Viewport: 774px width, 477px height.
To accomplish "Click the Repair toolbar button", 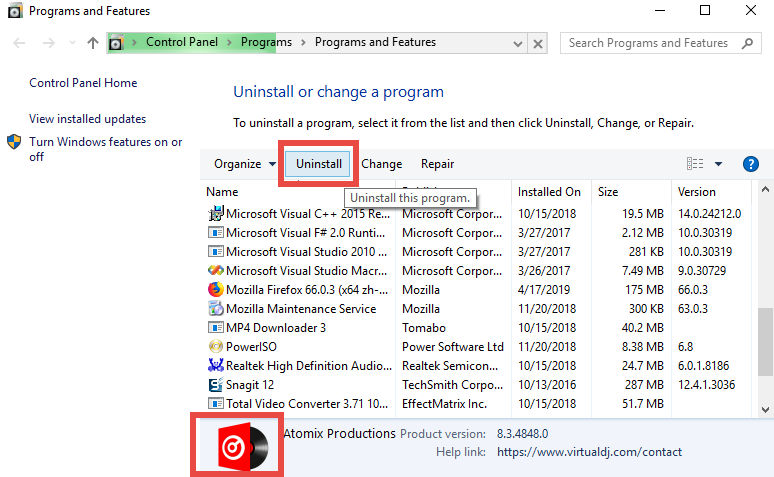I will point(437,164).
